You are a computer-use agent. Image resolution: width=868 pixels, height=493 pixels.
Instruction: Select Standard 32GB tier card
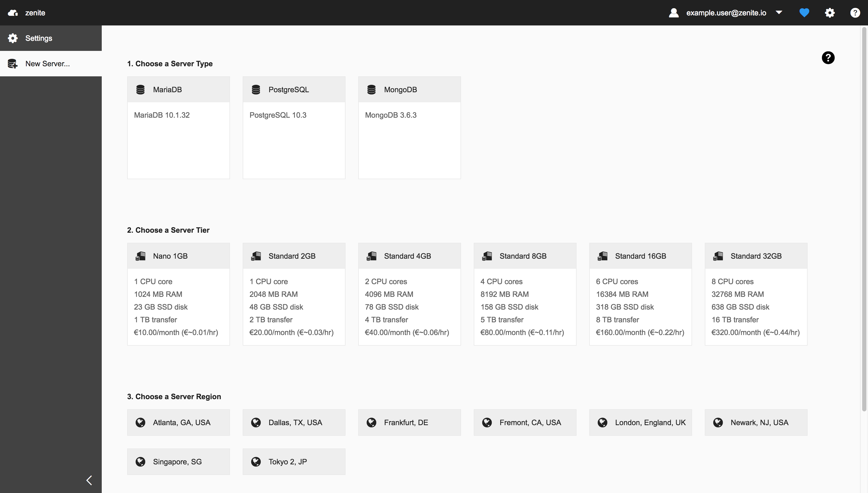(756, 294)
